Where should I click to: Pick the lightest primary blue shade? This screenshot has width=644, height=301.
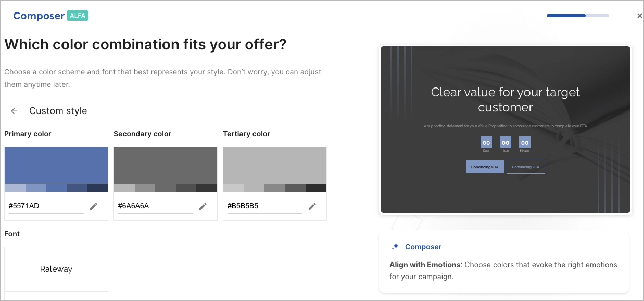(15, 188)
